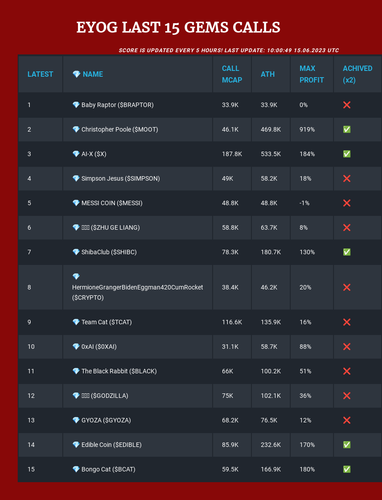Click the 59.5K call mcap value
This screenshot has height=500, width=382.
click(x=230, y=469)
